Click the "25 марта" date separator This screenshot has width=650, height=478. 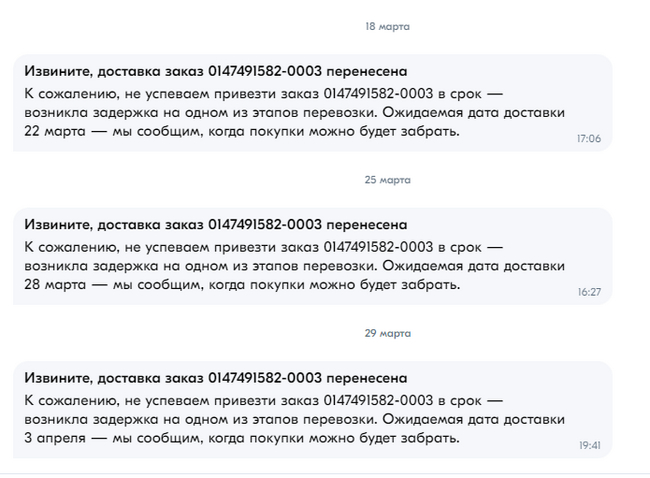pos(387,180)
